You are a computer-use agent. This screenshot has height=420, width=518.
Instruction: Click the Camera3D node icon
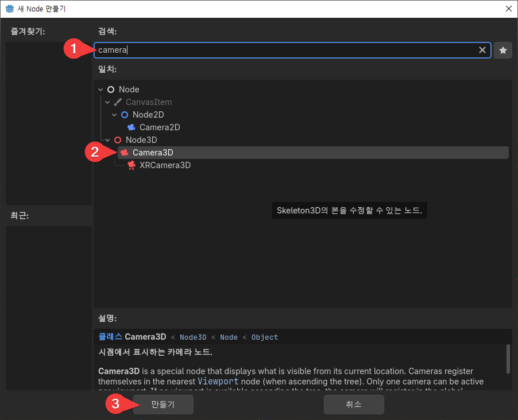tap(125, 153)
